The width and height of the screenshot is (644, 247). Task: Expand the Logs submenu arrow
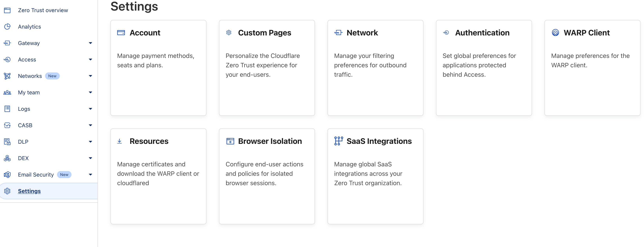coord(90,109)
